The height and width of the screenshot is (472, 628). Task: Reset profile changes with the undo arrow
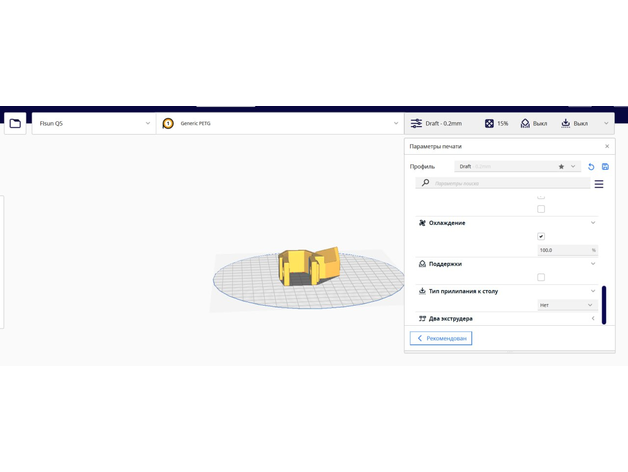[x=591, y=166]
